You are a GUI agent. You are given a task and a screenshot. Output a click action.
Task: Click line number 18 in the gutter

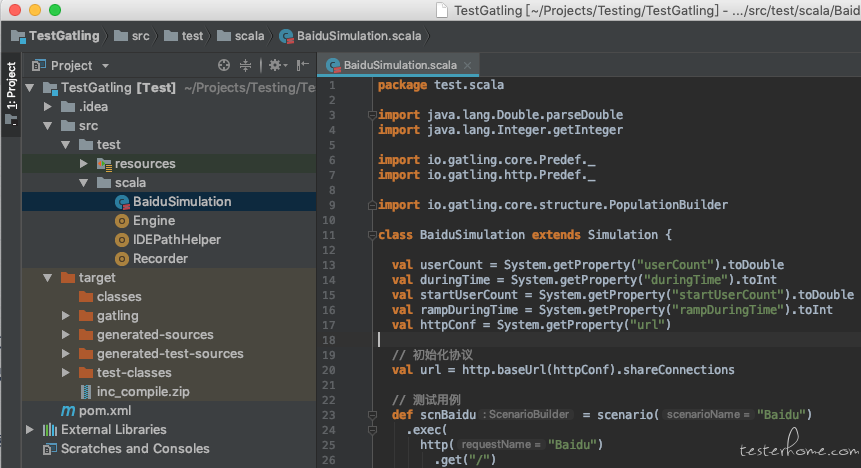coord(329,340)
